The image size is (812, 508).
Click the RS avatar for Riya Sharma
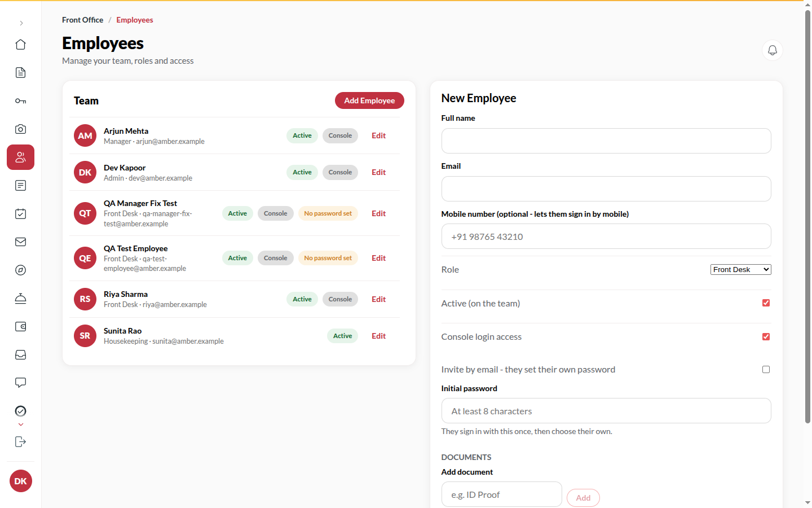click(85, 299)
